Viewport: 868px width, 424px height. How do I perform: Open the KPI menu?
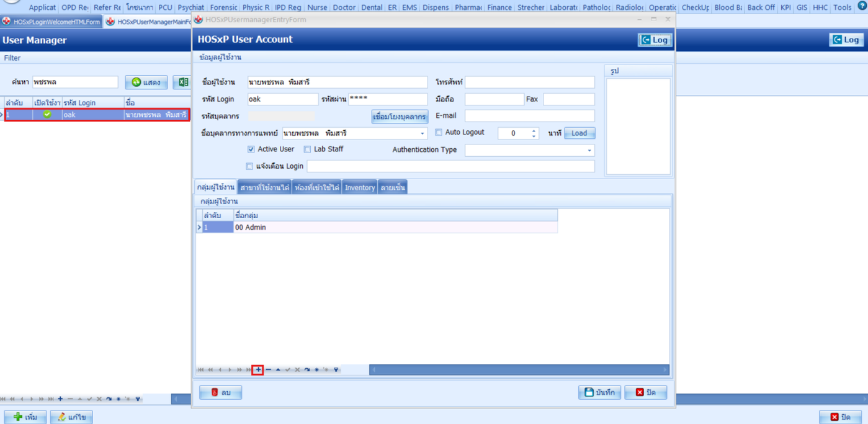[785, 7]
